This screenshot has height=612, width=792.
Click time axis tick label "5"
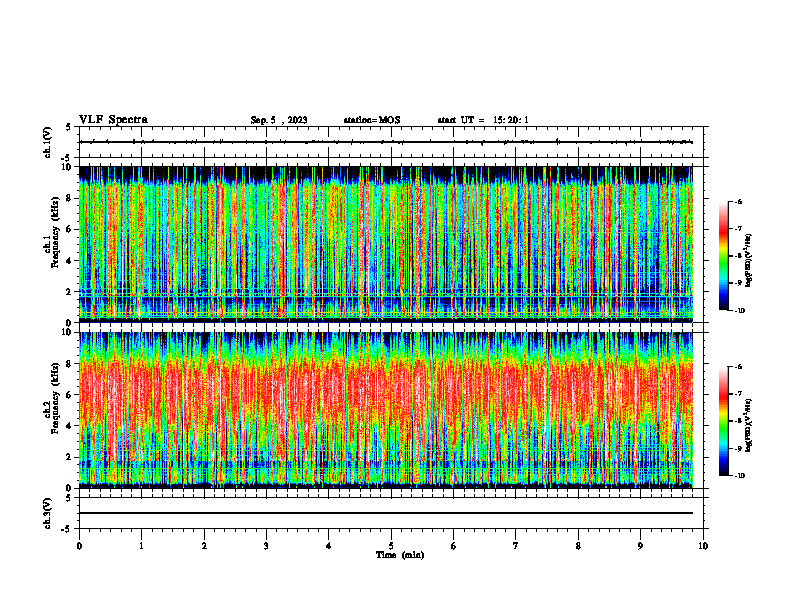(x=391, y=546)
